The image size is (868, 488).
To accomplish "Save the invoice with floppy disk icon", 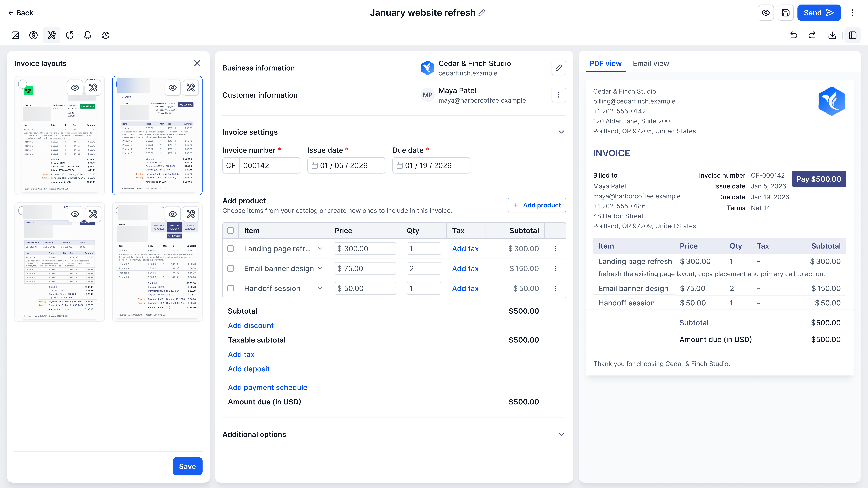I will click(x=786, y=13).
